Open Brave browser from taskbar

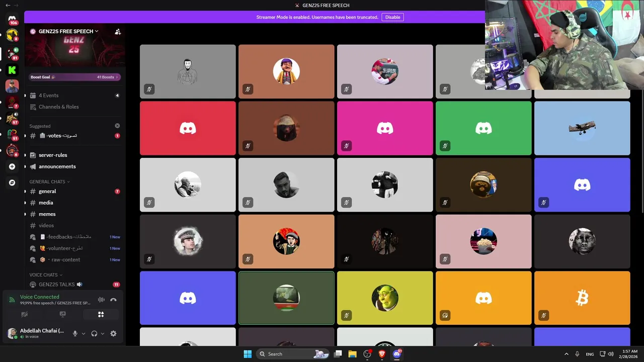point(382,354)
